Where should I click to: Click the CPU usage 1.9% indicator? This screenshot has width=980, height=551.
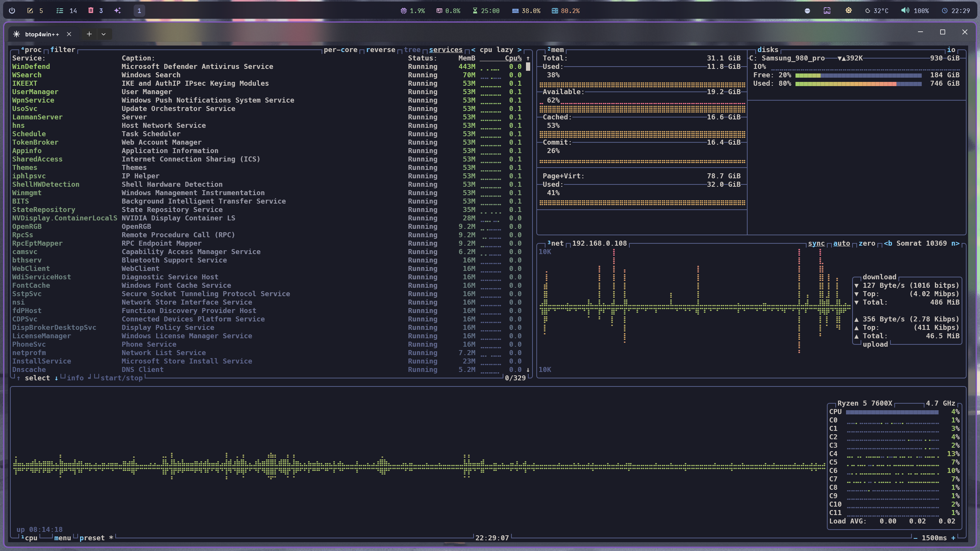coord(413,11)
